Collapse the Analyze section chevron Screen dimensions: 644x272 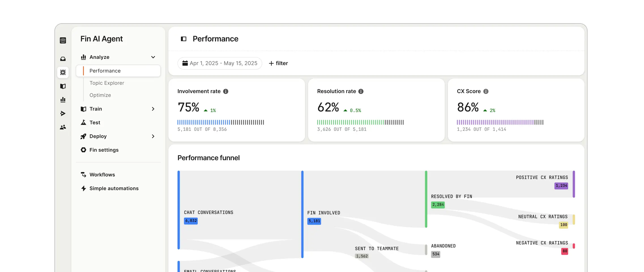pyautogui.click(x=153, y=57)
